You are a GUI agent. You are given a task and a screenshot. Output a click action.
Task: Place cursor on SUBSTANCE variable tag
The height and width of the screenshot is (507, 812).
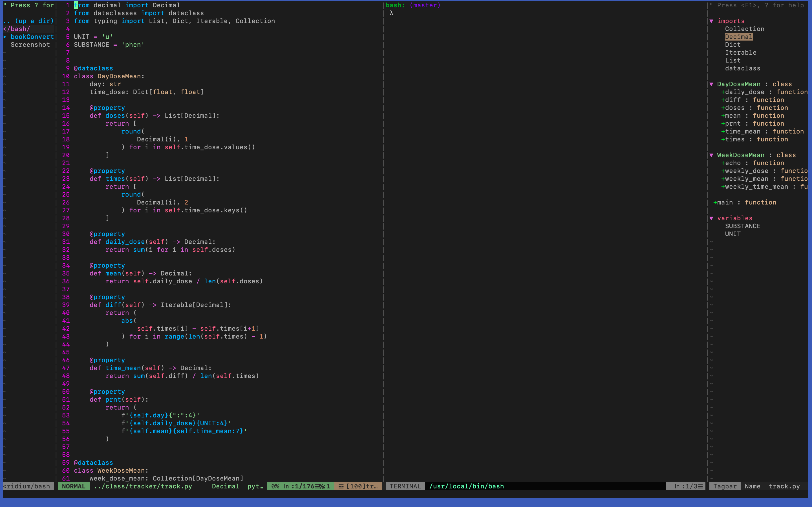pyautogui.click(x=742, y=226)
